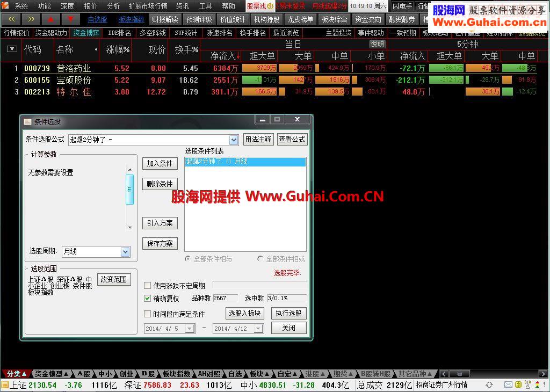This screenshot has width=550, height=392.
Task: Open the 自选股 link in the toolbar
Action: coord(98,20)
